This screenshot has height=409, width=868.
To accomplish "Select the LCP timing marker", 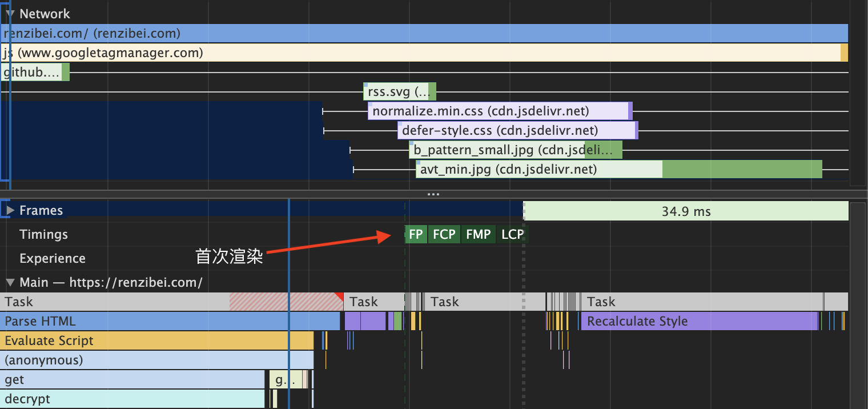I will [512, 234].
